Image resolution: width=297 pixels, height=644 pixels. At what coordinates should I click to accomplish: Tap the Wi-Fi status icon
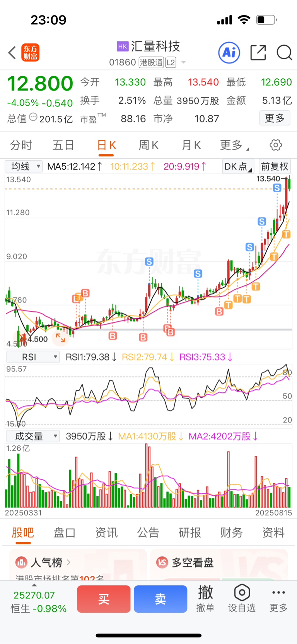click(244, 20)
